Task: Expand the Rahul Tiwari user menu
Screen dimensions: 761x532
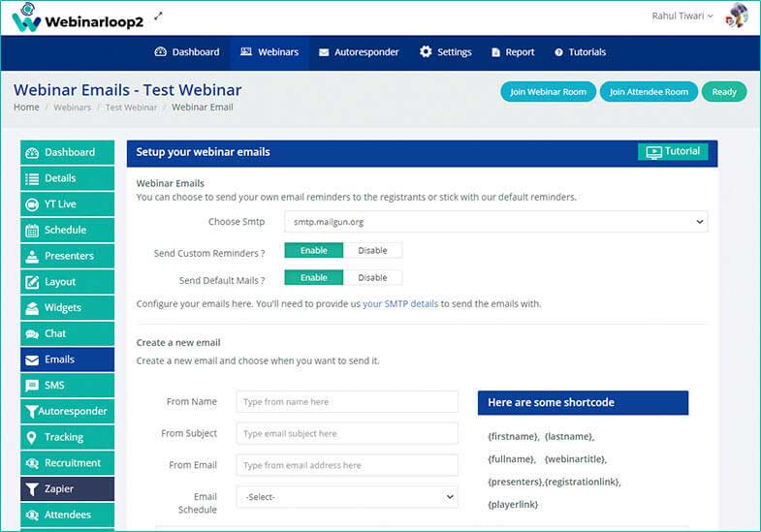Action: point(682,16)
